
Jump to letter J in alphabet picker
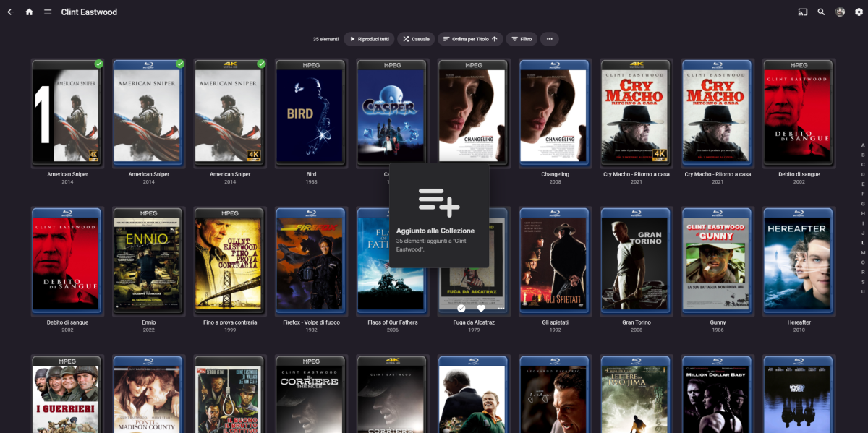[862, 233]
